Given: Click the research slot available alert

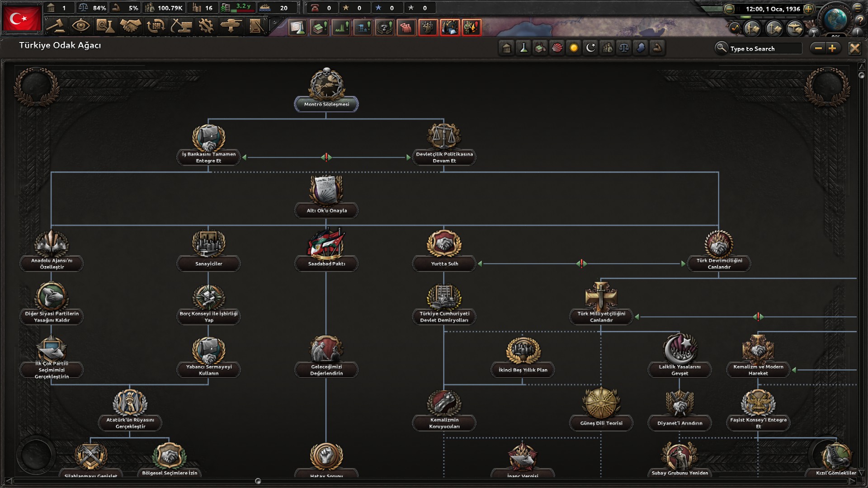Looking at the screenshot, I should pos(297,28).
